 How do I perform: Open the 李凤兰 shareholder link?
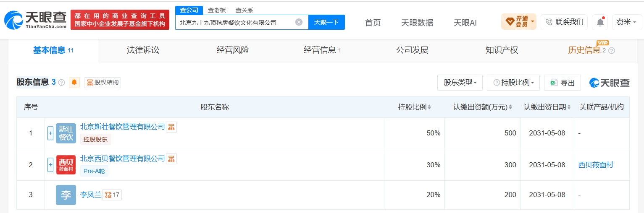click(x=91, y=195)
